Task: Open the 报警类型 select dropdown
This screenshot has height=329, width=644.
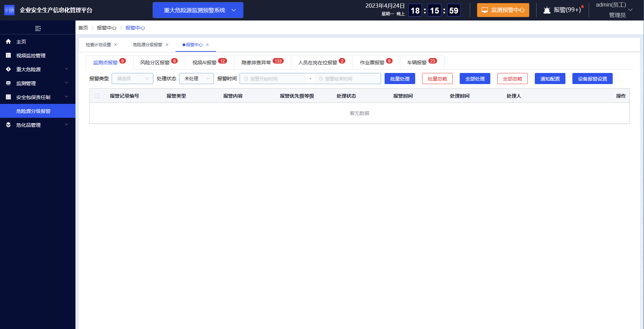Action: point(132,79)
